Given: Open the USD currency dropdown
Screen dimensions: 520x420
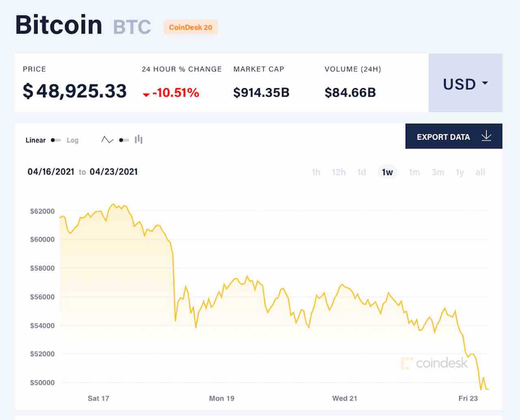Looking at the screenshot, I should click(x=465, y=83).
